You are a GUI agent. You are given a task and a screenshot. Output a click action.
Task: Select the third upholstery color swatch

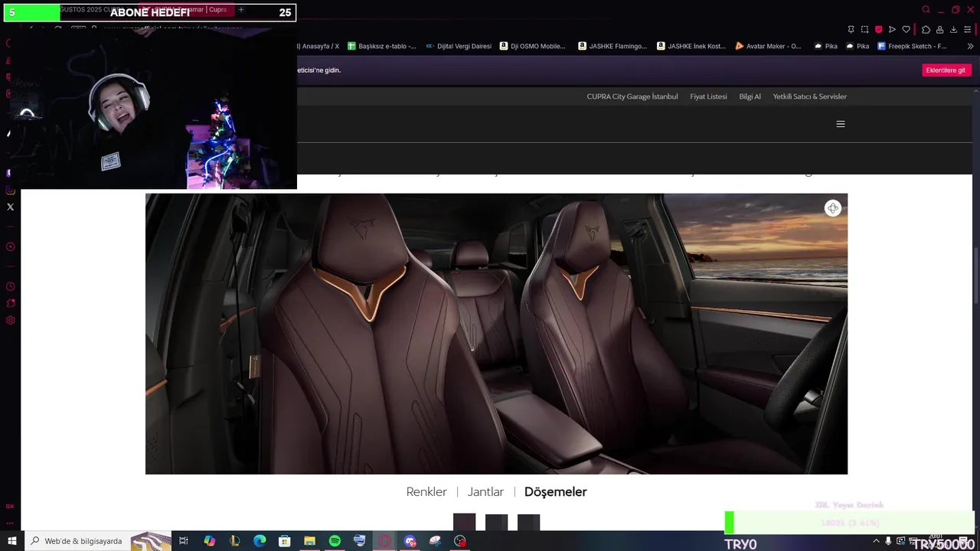(528, 522)
